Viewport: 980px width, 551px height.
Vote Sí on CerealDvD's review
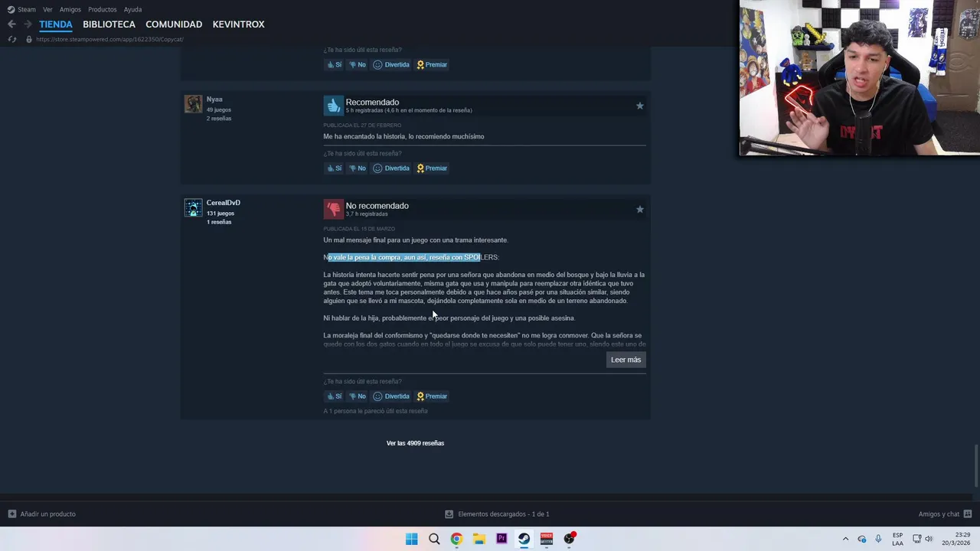(334, 396)
